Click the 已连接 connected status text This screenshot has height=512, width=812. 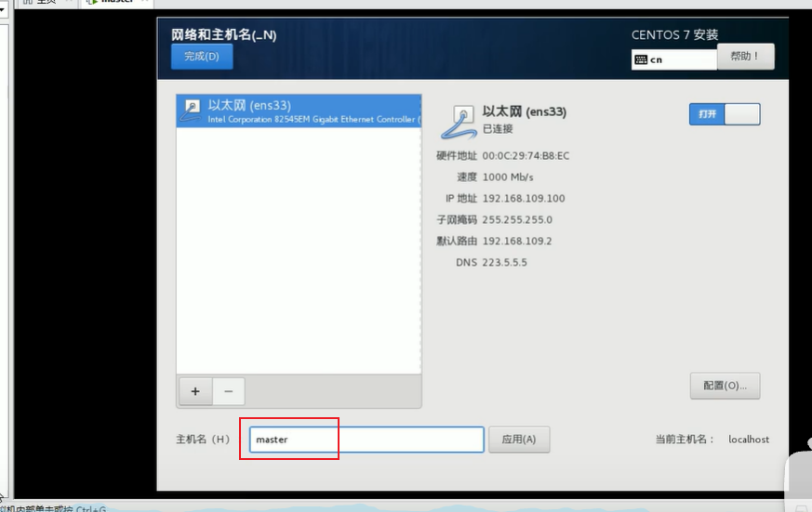pyautogui.click(x=497, y=129)
